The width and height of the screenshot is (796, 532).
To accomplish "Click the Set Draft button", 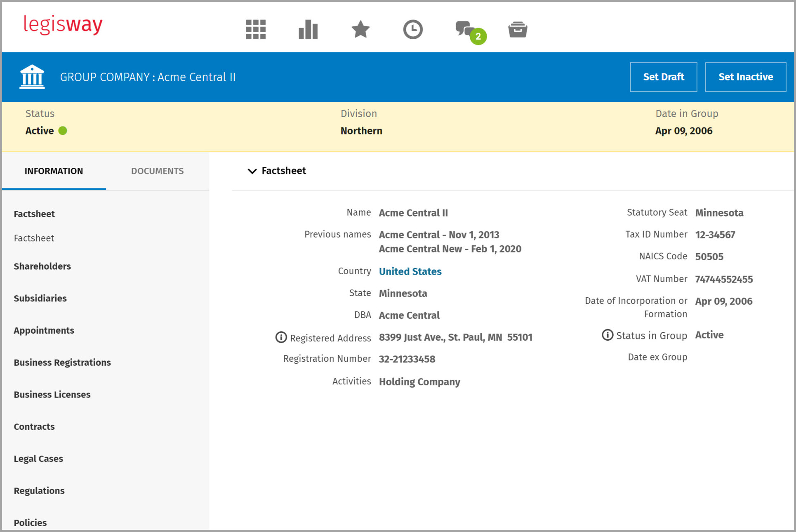I will tap(663, 77).
